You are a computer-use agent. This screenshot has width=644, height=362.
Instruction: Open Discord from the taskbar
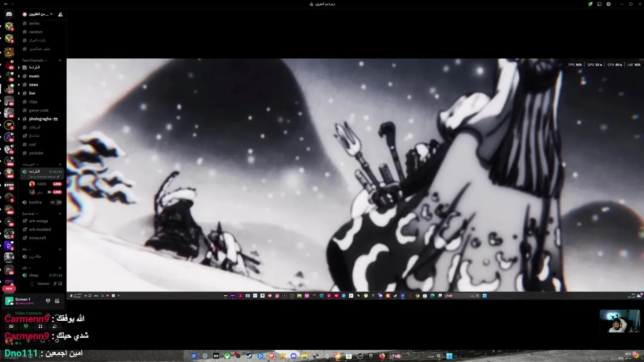tap(293, 356)
